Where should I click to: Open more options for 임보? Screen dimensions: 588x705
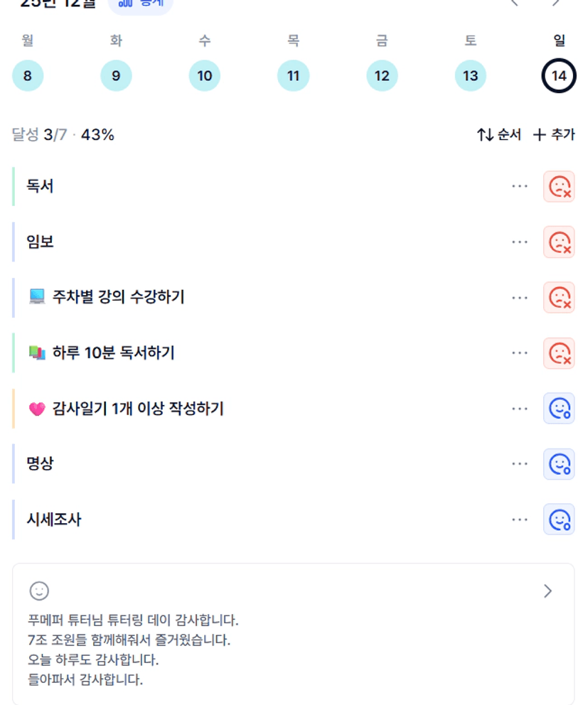(x=520, y=242)
